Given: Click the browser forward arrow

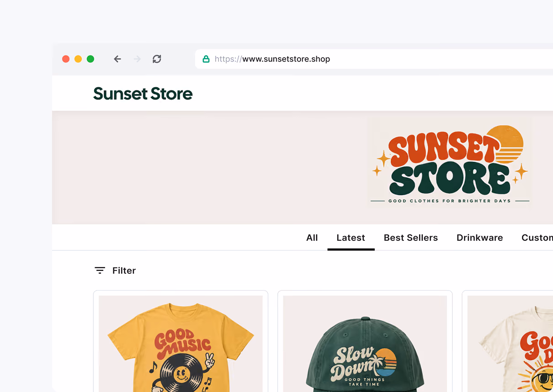Looking at the screenshot, I should click(137, 59).
